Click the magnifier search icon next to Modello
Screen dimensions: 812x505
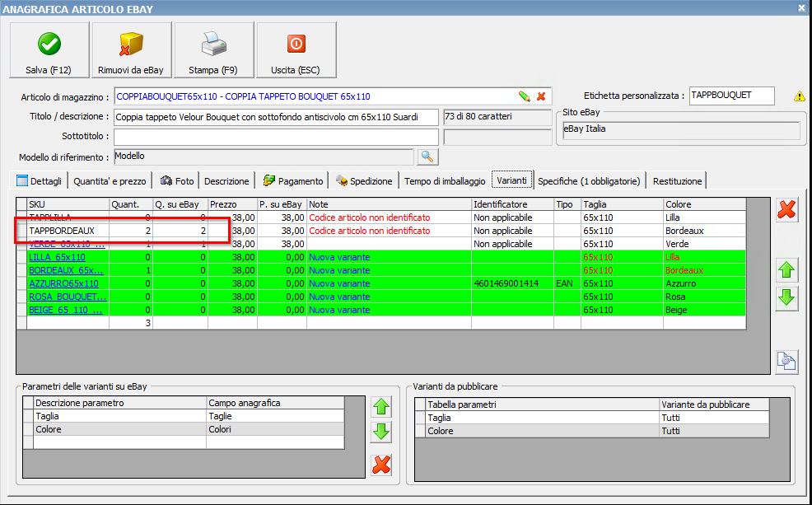tap(427, 157)
